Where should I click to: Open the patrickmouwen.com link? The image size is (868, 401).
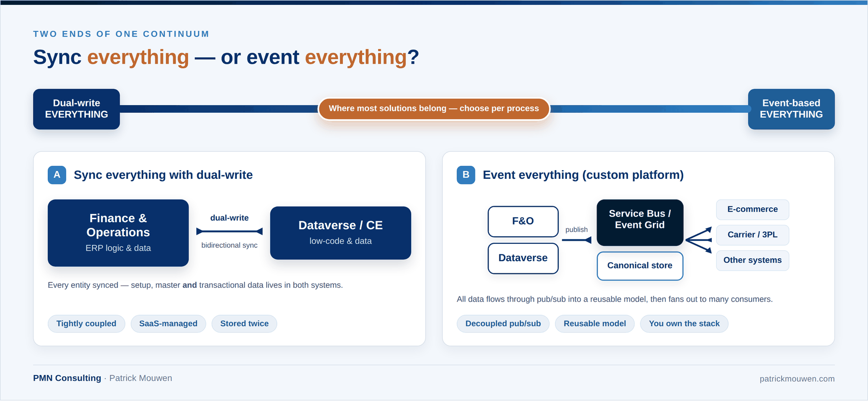pos(797,379)
